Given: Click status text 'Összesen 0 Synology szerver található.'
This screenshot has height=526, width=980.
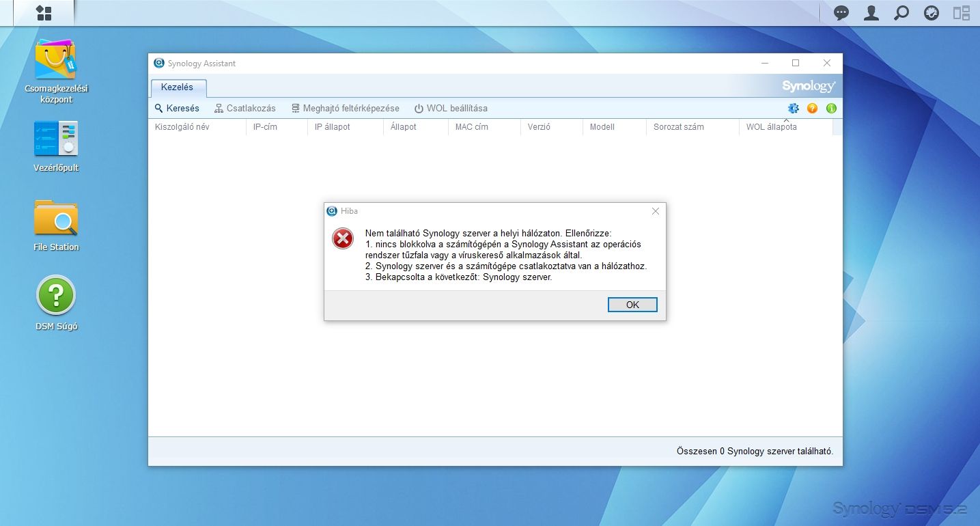Looking at the screenshot, I should (755, 452).
